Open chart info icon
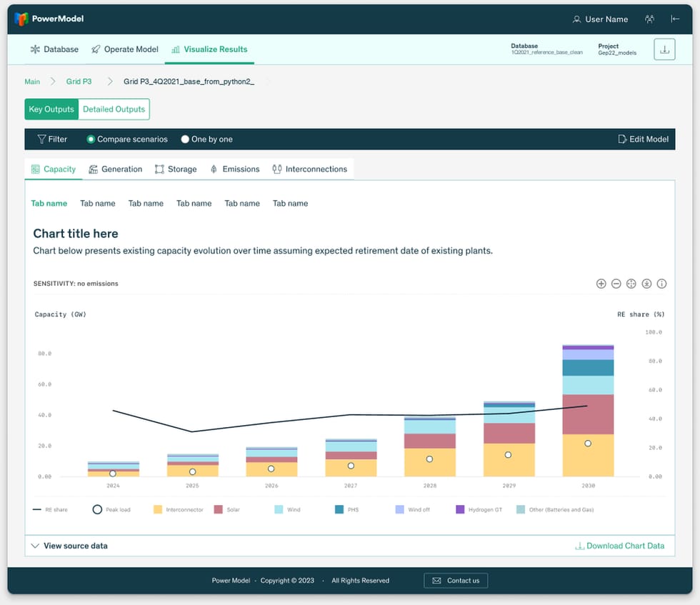The image size is (700, 605). [661, 284]
